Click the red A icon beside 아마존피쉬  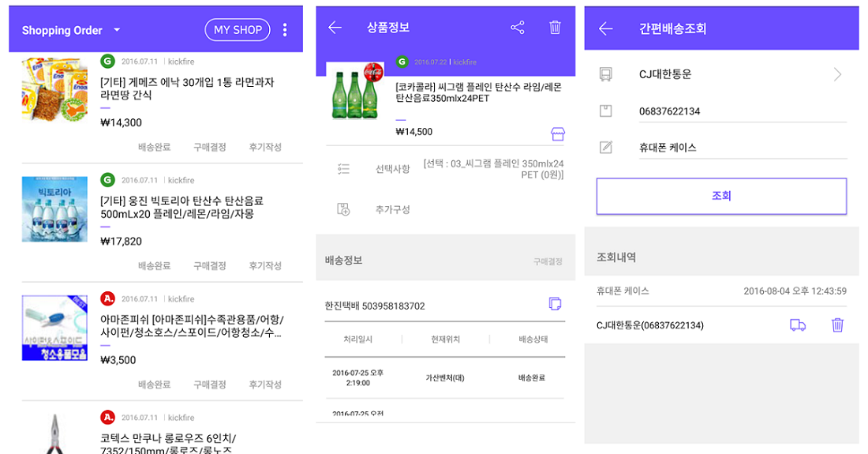coord(107,298)
